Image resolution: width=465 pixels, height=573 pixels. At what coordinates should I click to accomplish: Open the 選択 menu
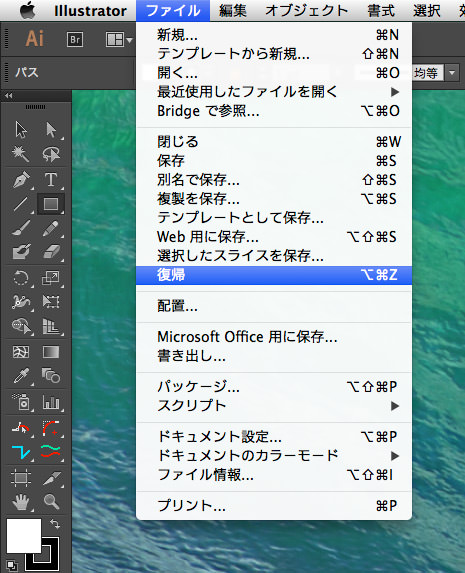click(x=427, y=11)
